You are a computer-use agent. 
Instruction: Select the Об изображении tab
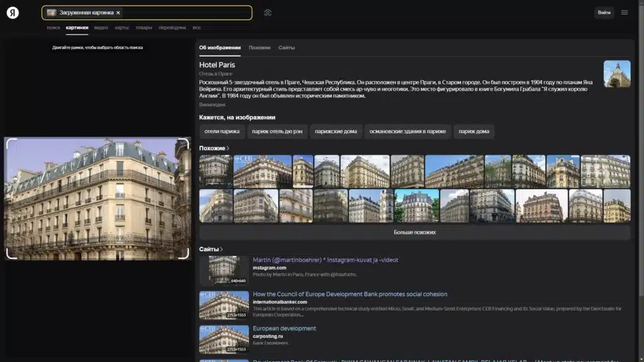(219, 48)
